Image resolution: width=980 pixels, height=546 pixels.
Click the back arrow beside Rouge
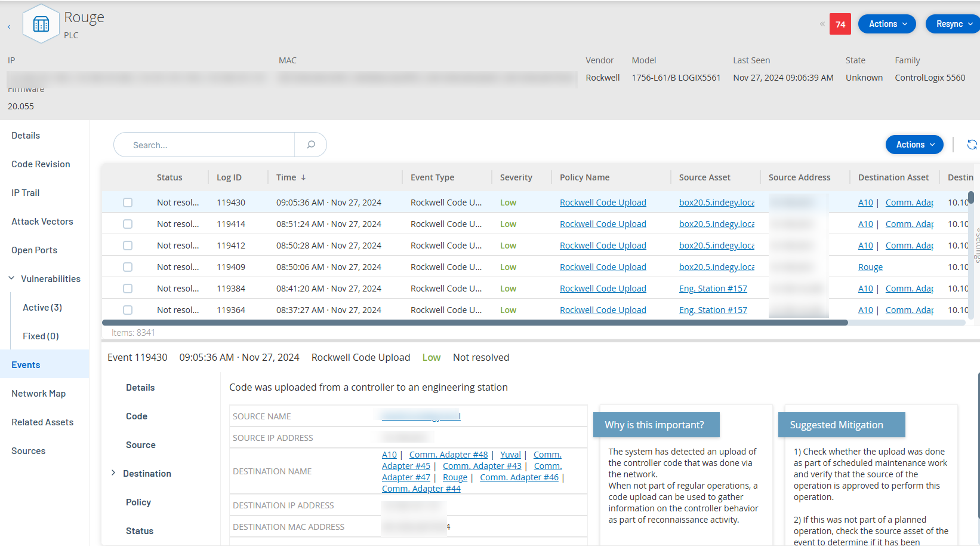9,27
